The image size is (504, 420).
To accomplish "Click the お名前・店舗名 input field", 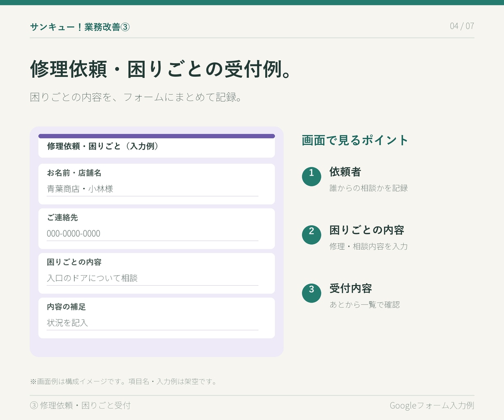I will (x=152, y=189).
